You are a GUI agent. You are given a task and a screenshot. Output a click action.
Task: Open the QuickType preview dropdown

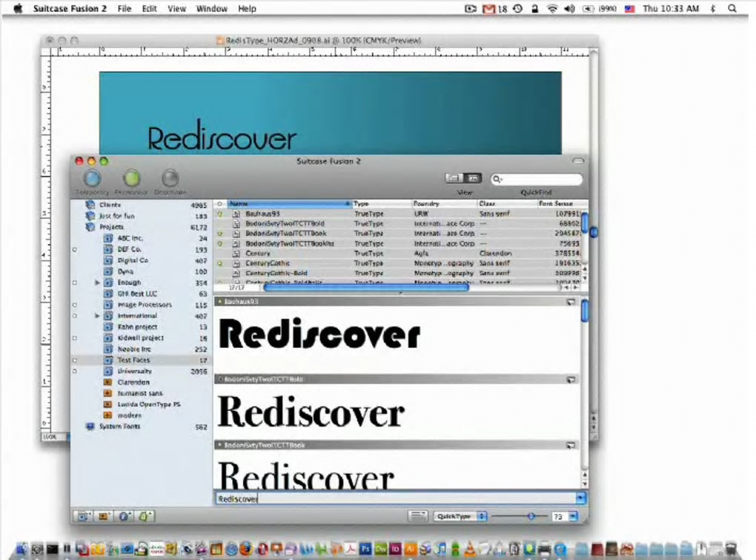tap(460, 516)
